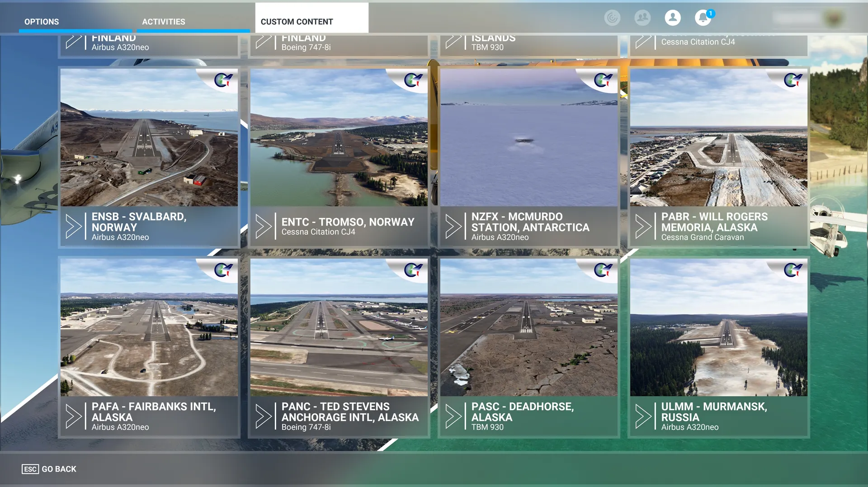The width and height of the screenshot is (868, 487).
Task: Click the community logo badge on PAFA card
Action: click(x=223, y=270)
